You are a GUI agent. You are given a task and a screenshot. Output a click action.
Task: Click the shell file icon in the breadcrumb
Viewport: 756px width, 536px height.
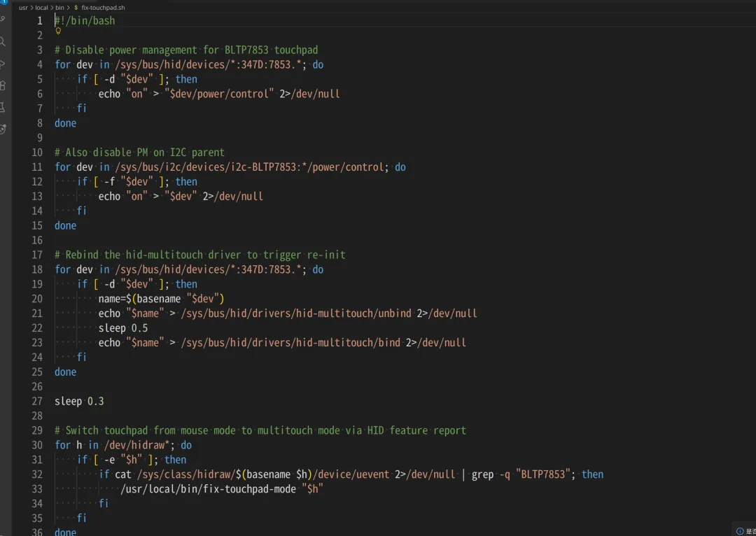pos(76,8)
